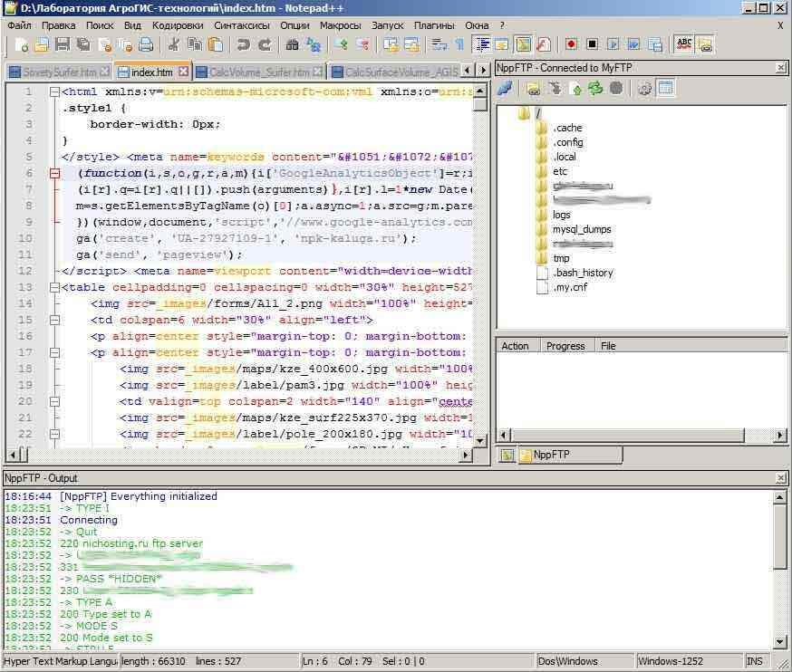Collapse the fold marker on line 22

click(54, 434)
